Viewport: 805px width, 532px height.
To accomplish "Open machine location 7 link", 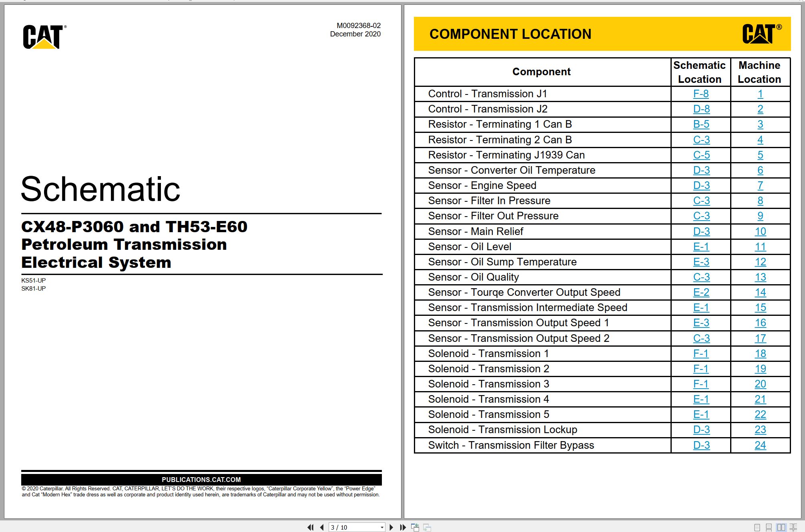I will tap(760, 185).
